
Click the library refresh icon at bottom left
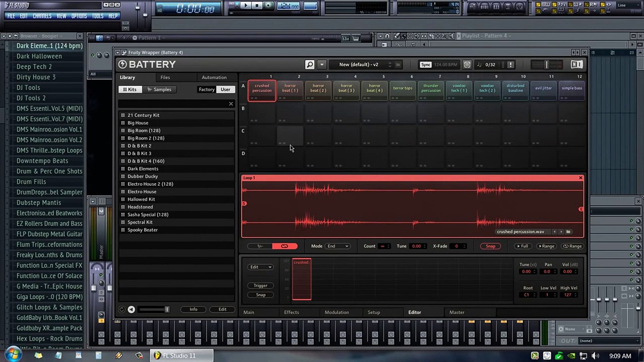point(122,309)
